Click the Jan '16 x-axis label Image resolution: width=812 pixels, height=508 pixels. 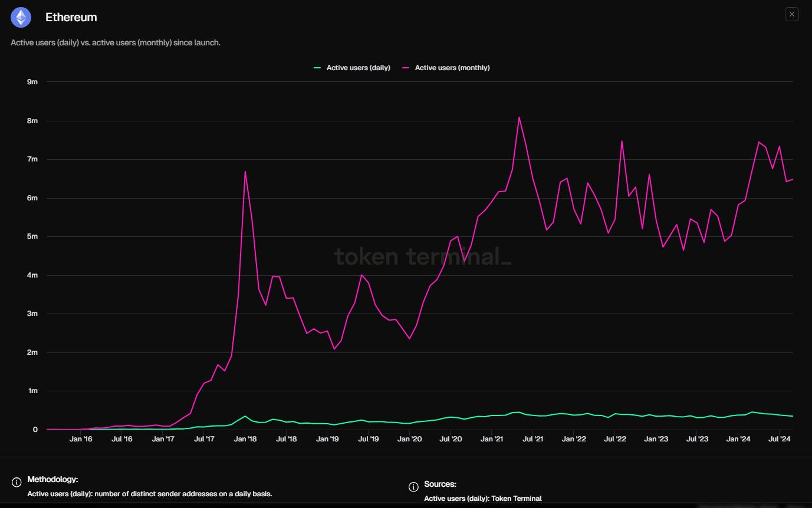80,439
